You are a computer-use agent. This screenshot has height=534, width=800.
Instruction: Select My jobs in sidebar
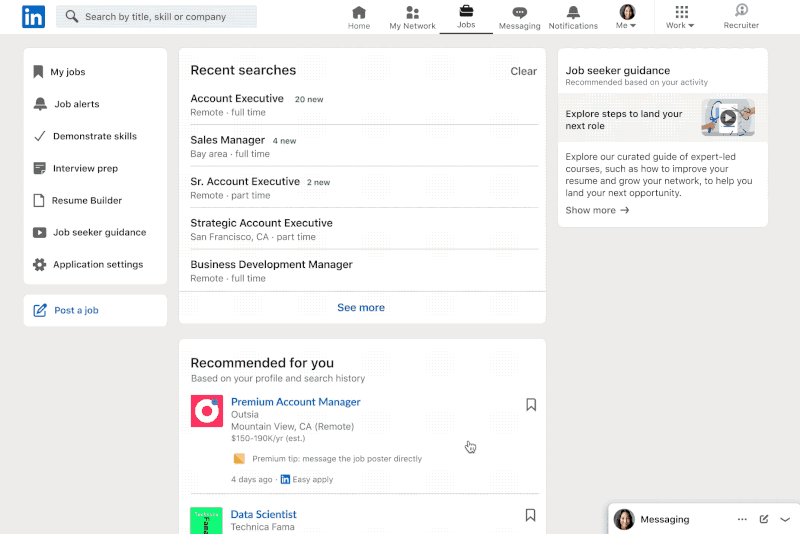(x=68, y=72)
